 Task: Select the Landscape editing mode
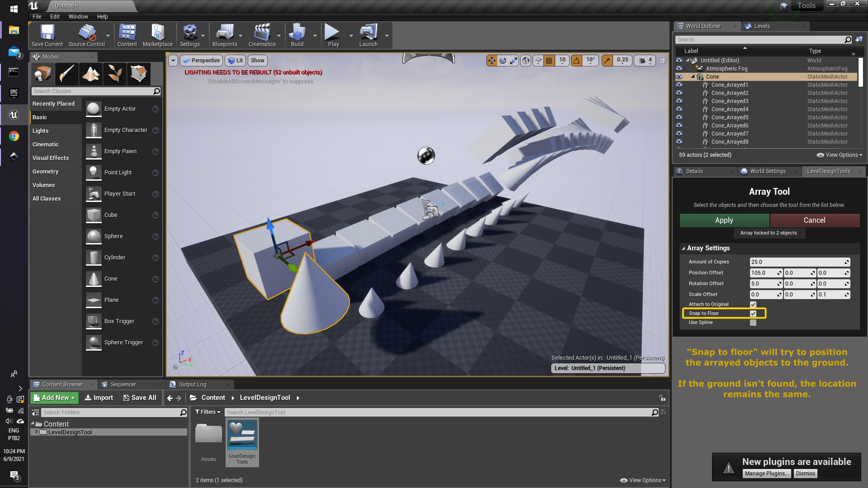tap(90, 74)
